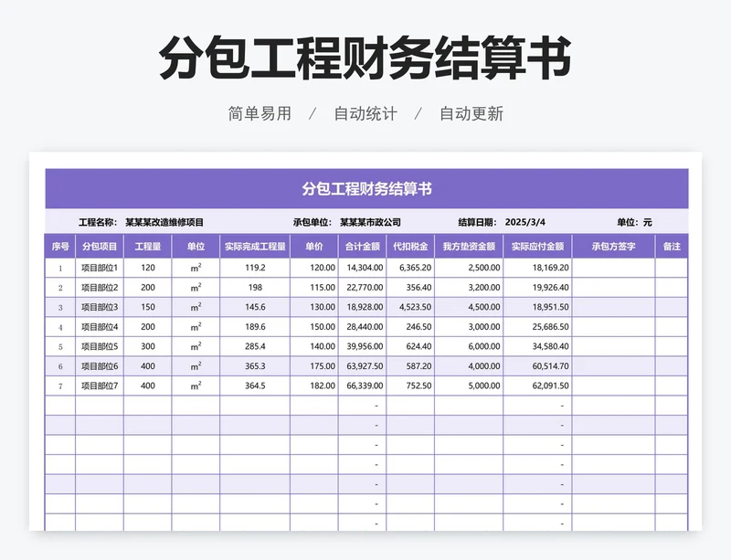Select withheld tax 752.50
This screenshot has height=560, width=731.
(x=418, y=386)
